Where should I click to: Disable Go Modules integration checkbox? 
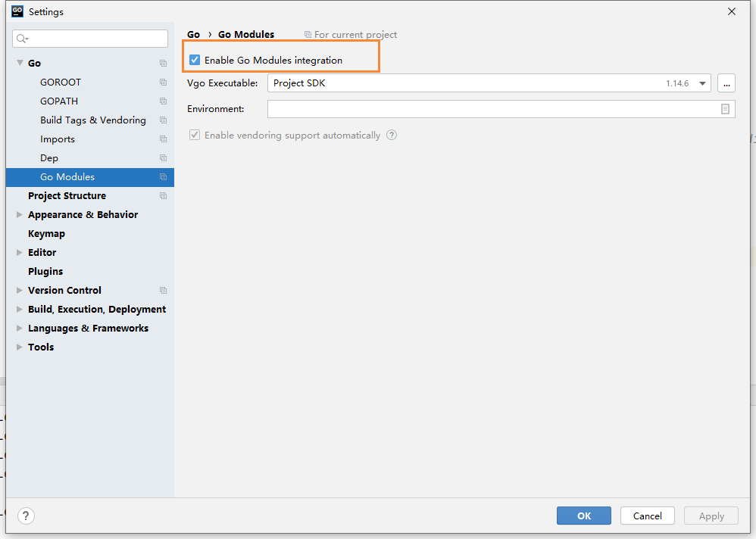coord(195,60)
